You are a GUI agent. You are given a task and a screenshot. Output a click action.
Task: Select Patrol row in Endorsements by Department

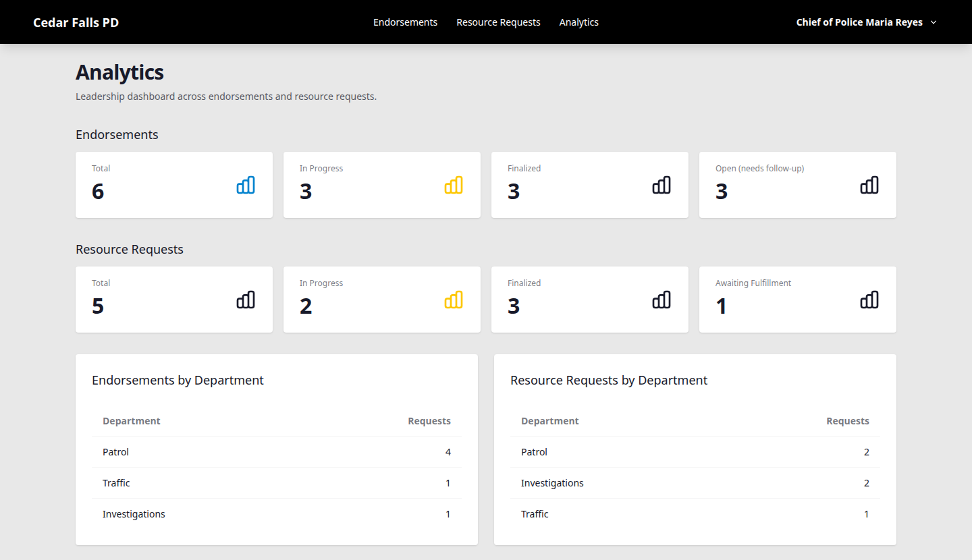pyautogui.click(x=277, y=452)
